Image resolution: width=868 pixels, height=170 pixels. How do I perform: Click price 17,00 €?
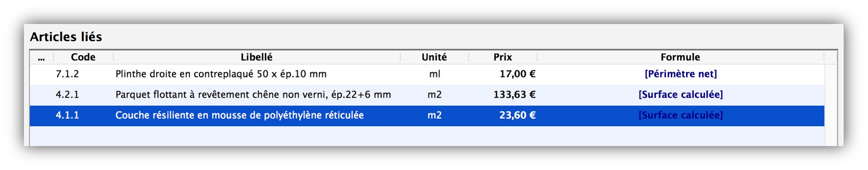(517, 74)
